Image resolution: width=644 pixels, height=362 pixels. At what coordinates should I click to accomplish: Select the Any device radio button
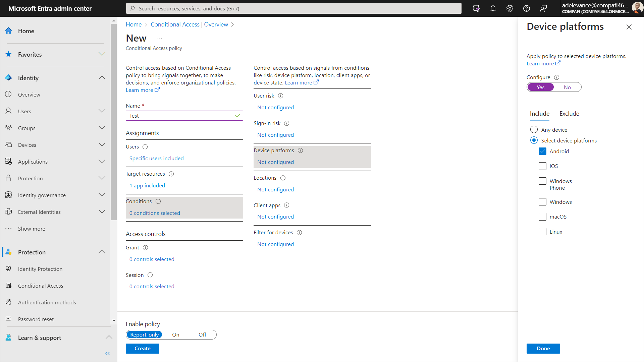[534, 130]
